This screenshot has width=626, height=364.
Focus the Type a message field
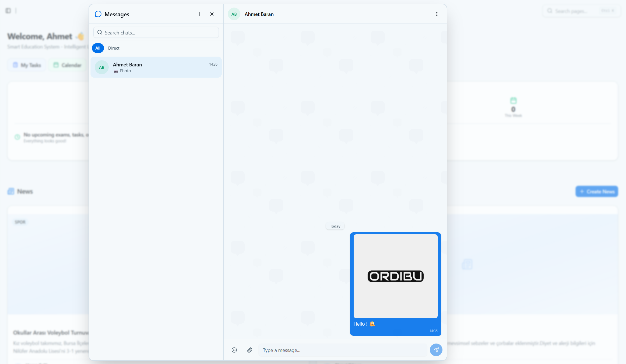coord(342,350)
